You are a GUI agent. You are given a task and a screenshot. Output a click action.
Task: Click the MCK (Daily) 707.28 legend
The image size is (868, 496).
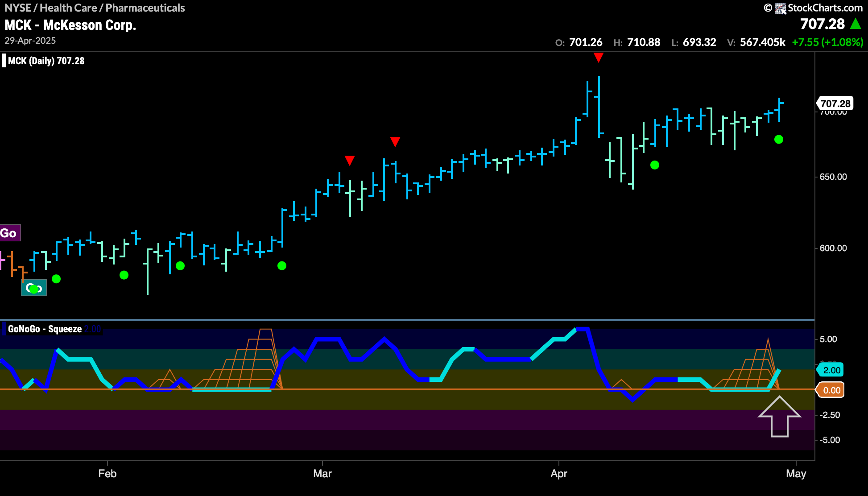[x=46, y=61]
